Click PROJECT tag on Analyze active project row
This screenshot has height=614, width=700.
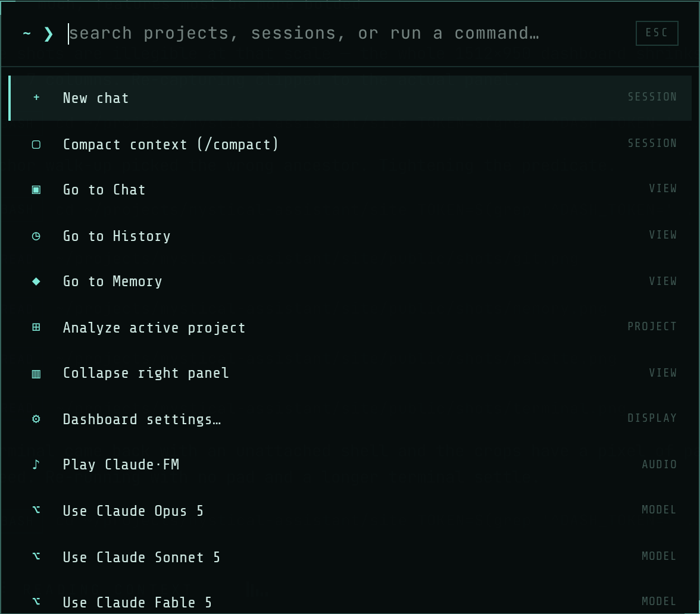652,327
